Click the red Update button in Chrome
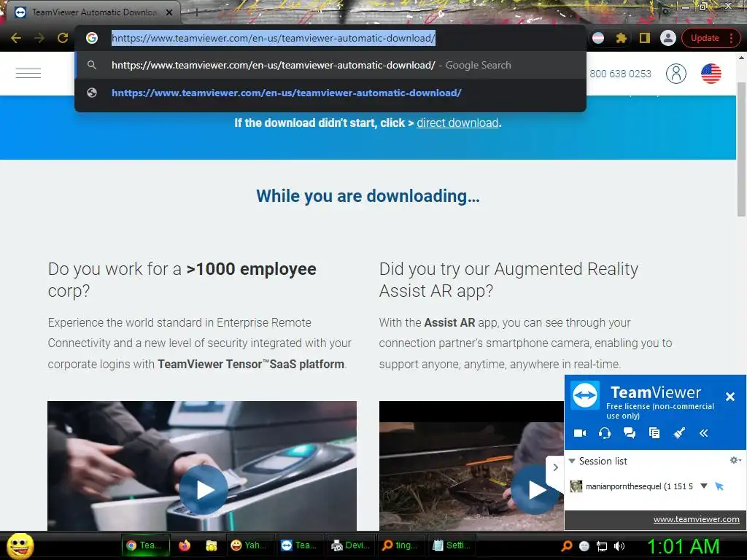Screen dimensions: 747x560 pos(711,38)
